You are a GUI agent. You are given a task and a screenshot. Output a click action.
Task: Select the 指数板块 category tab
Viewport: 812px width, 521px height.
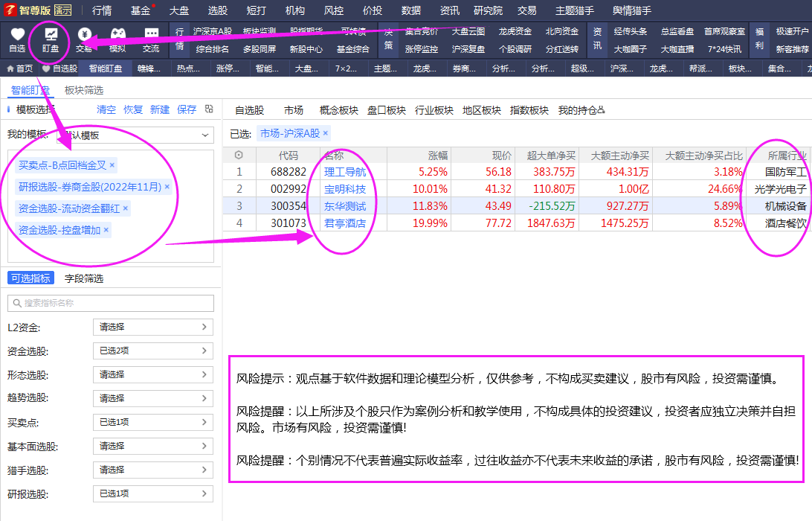click(x=529, y=110)
